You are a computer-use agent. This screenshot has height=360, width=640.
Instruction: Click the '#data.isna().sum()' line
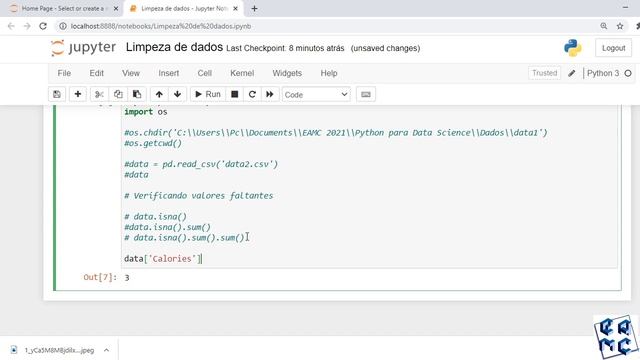[x=167, y=227]
